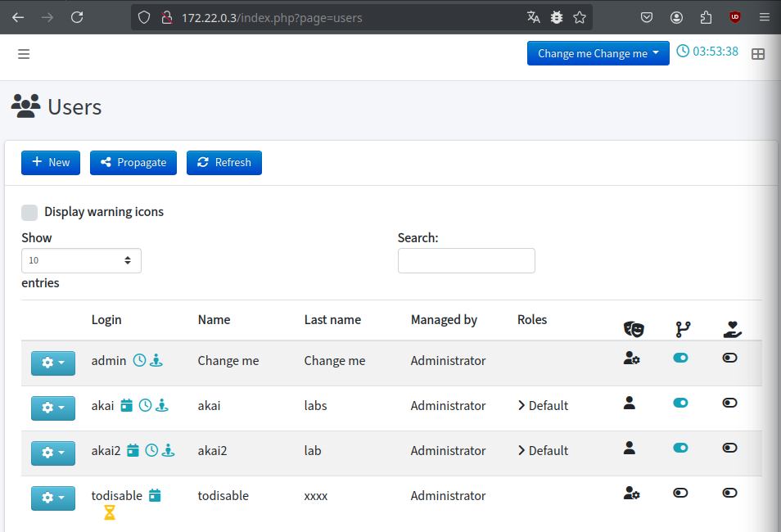Click the branch icon column header
Screen dimensions: 781x532
point(683,329)
